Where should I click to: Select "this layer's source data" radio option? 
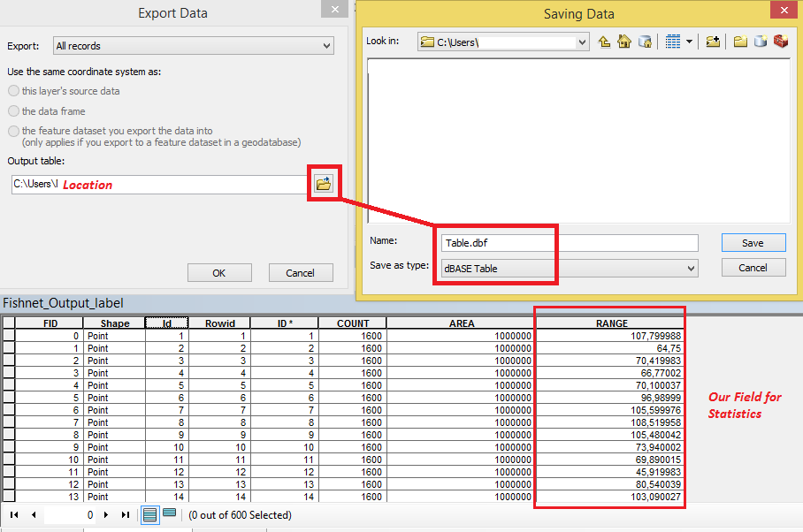click(x=14, y=91)
